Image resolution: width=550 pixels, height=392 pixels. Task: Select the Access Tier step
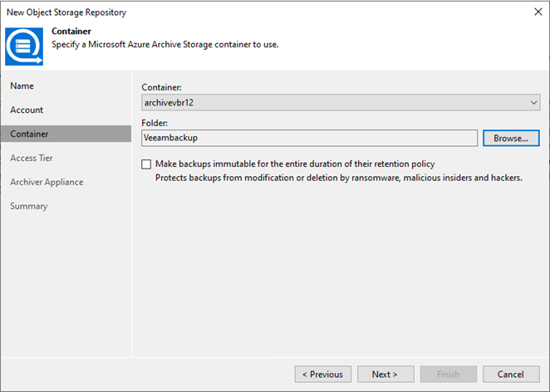(32, 158)
